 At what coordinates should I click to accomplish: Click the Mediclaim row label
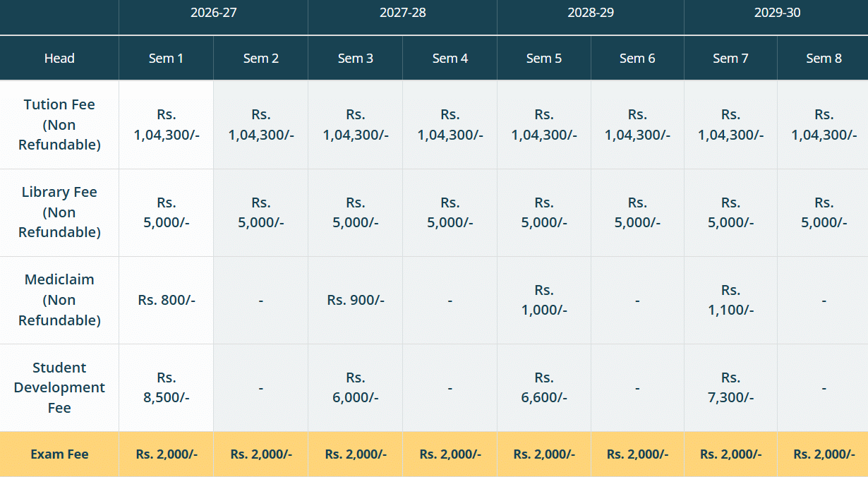click(x=59, y=300)
